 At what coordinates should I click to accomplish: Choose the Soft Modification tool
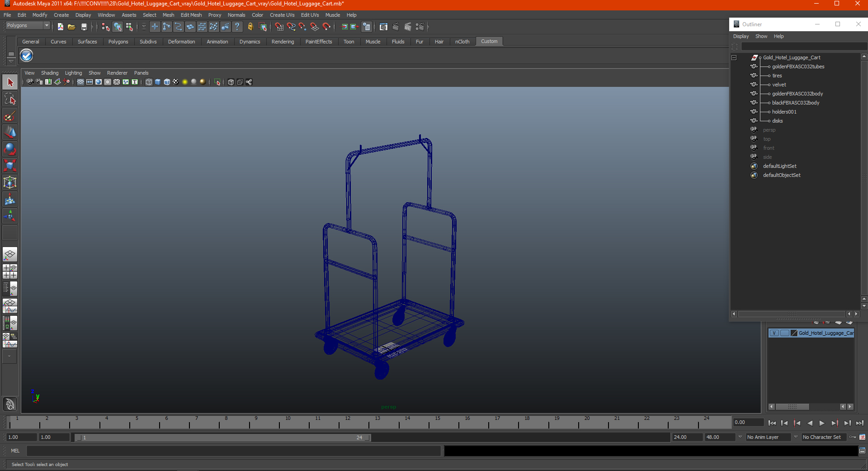[10, 199]
